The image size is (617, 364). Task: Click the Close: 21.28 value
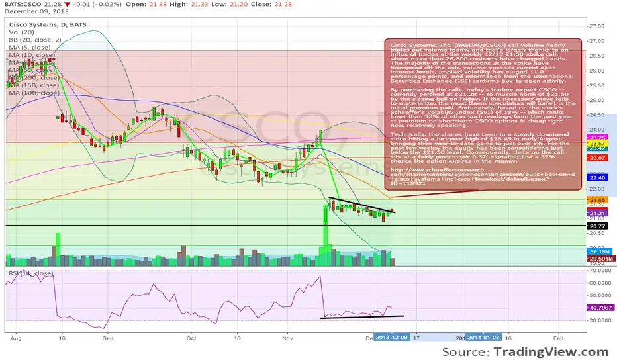[x=271, y=4]
